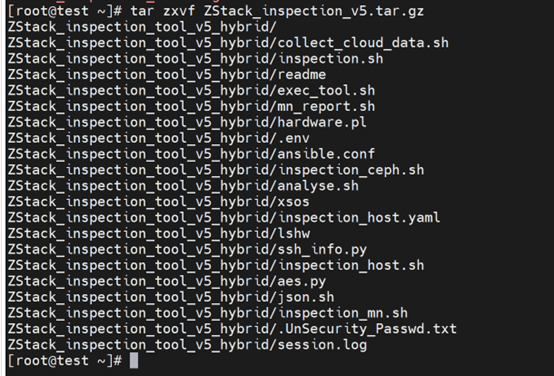Click the lshw file line
The width and height of the screenshot is (554, 376).
[159, 234]
